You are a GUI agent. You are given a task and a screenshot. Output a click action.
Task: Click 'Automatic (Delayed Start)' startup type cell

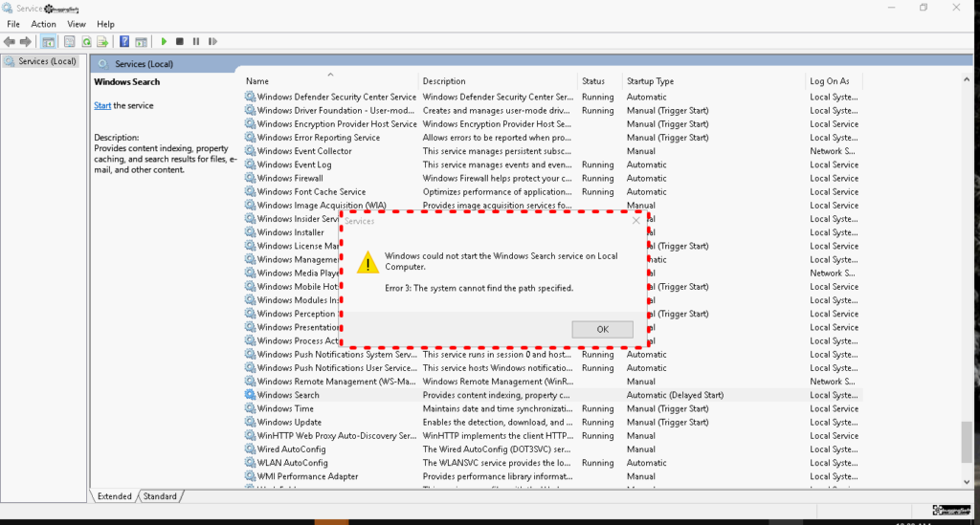[675, 395]
